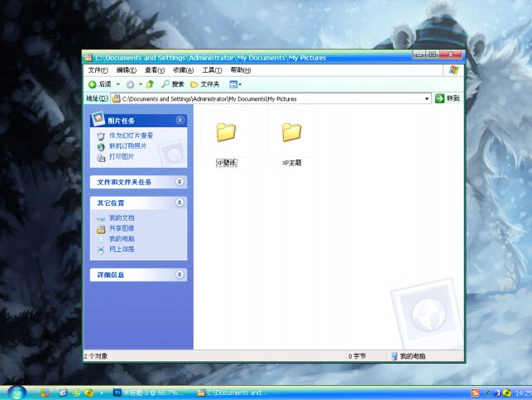Maximize the My Pictures window
Image resolution: width=532 pixels, height=400 pixels.
(433, 55)
